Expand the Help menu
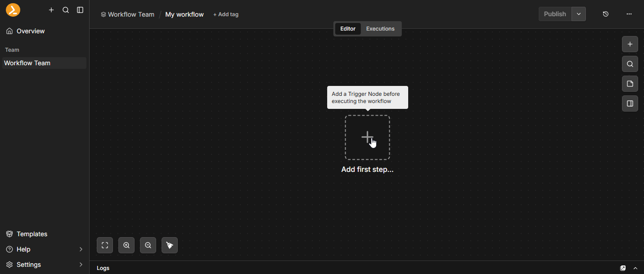Viewport: 644px width, 274px height. [x=44, y=249]
